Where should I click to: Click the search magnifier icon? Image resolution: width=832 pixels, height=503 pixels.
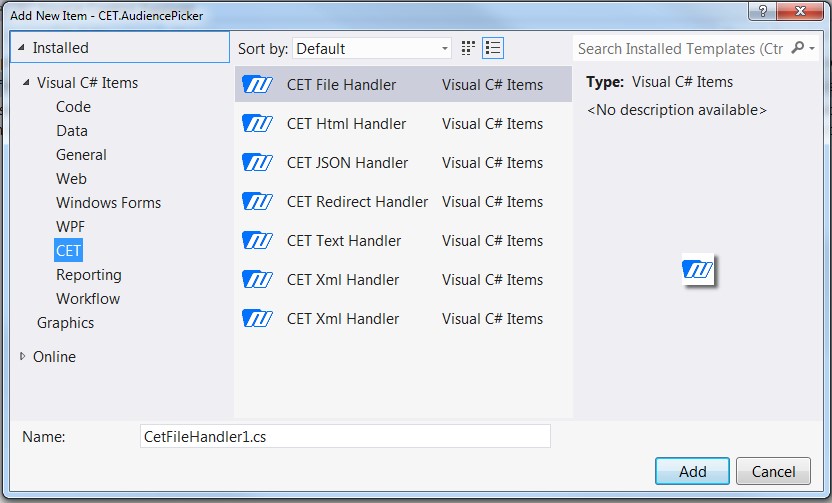click(x=797, y=48)
